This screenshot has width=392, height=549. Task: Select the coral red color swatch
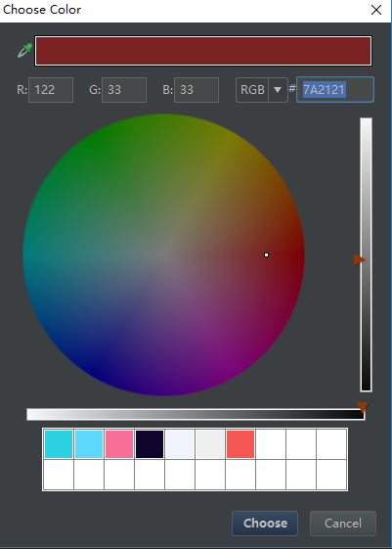(240, 444)
